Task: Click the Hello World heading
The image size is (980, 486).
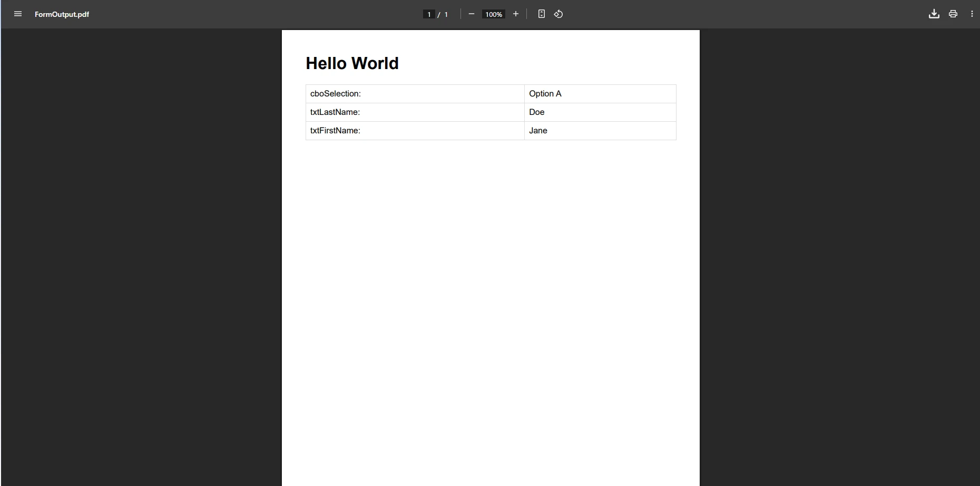Action: coord(352,63)
